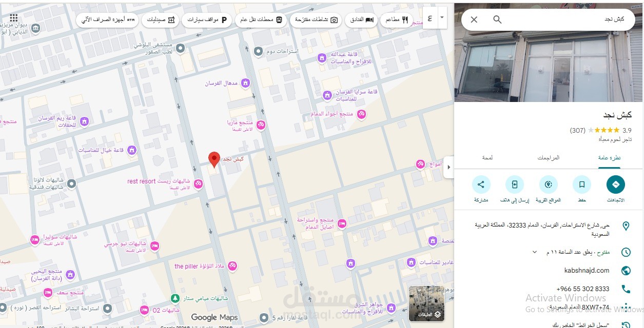Click the "منتجع أجواء الدمام" map marker

coord(361,113)
